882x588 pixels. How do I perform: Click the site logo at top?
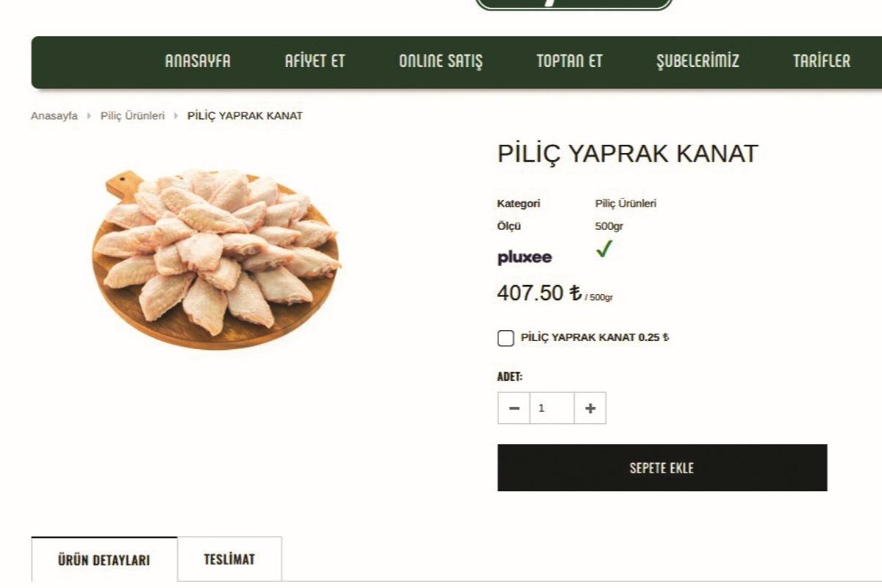[x=574, y=4]
